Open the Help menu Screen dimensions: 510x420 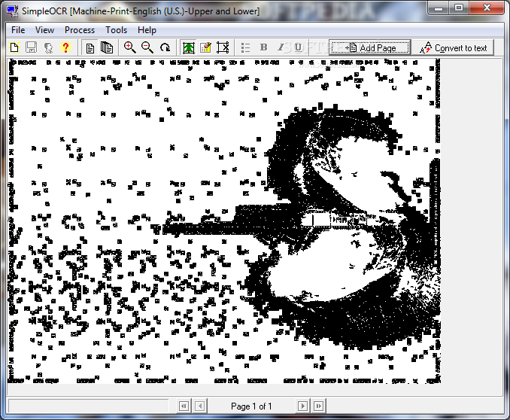pos(147,30)
